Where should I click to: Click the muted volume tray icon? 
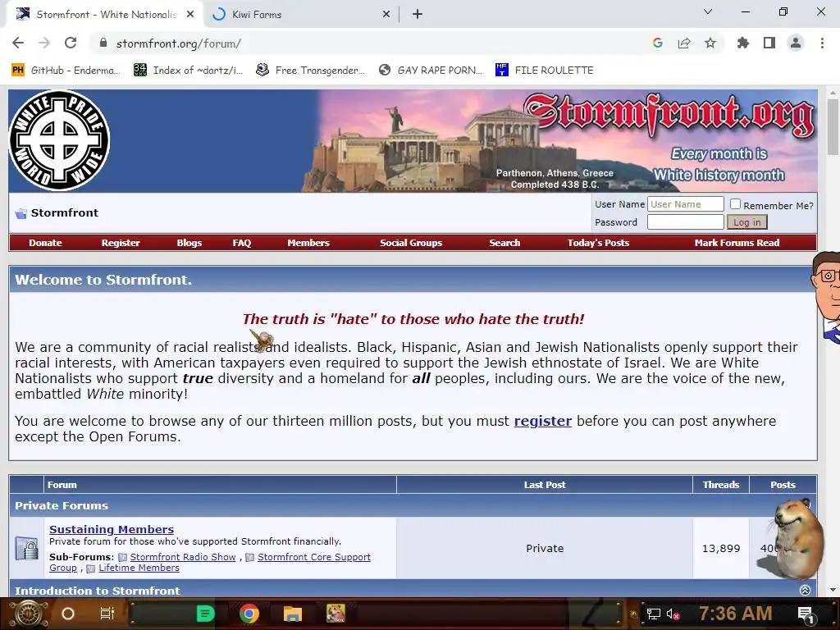(x=673, y=614)
